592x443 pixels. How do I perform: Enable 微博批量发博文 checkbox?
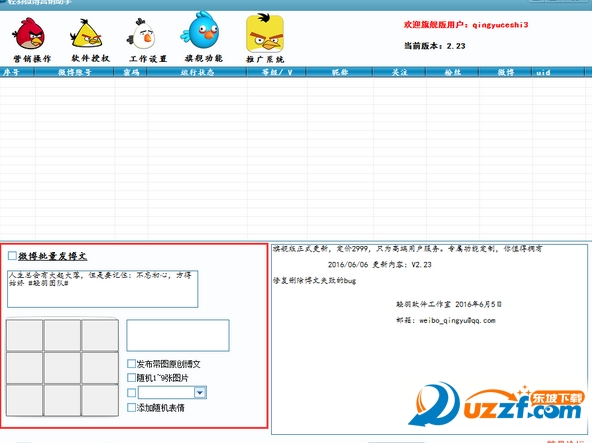coord(12,256)
